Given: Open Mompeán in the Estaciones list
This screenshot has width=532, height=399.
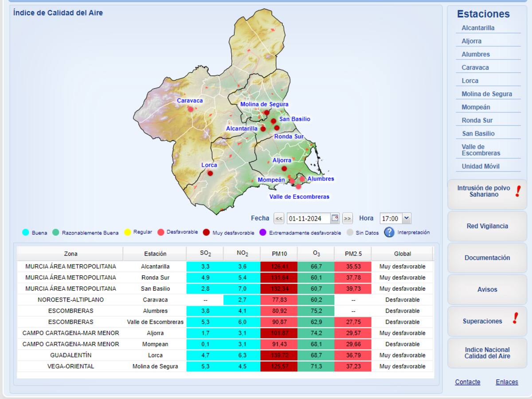Looking at the screenshot, I should 476,107.
